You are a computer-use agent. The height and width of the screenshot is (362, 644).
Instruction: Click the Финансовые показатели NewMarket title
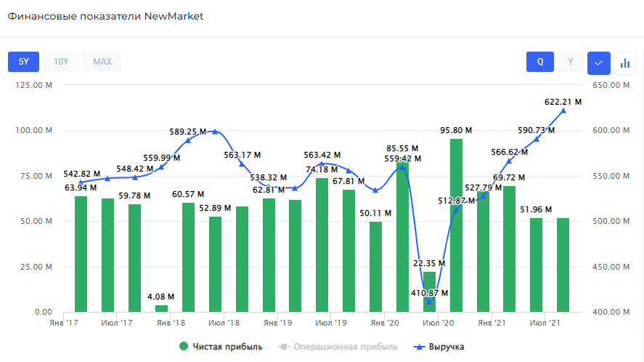tap(105, 16)
